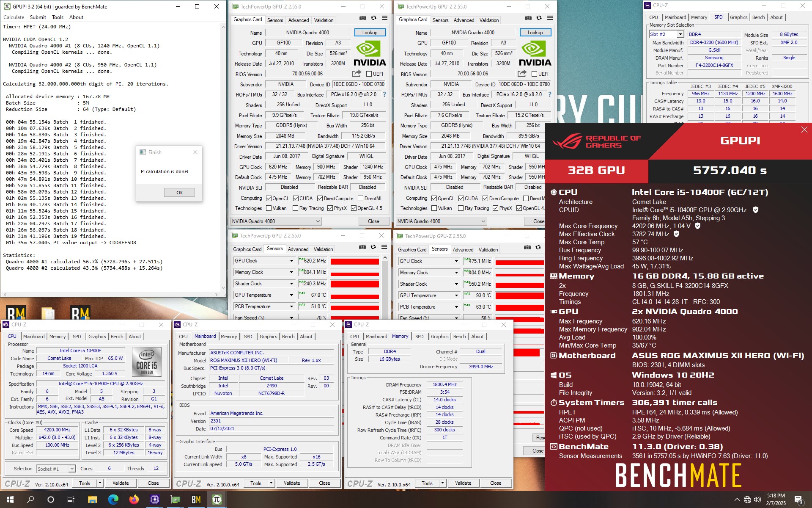Toggle DirectML checkbox in left GPU-Z window
Image resolution: width=812 pixels, height=508 pixels.
(361, 199)
